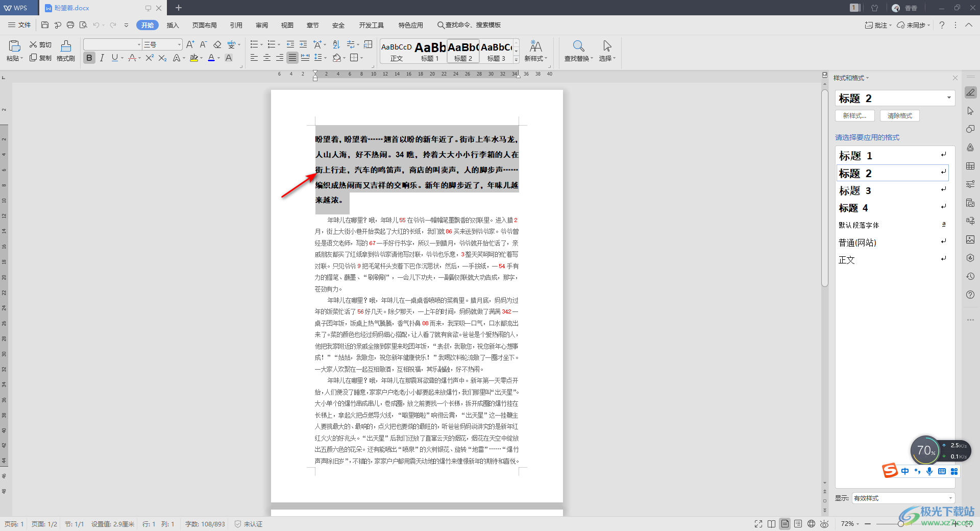Apply 正文 style from styles pane list
The height and width of the screenshot is (531, 980).
[x=892, y=260]
